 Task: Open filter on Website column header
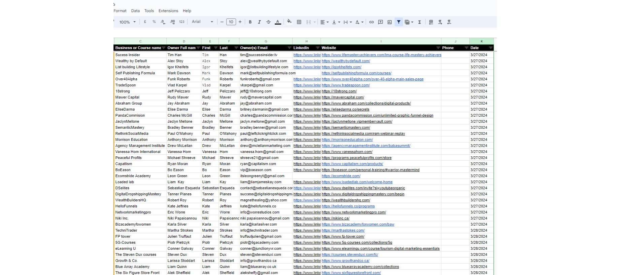438,48
